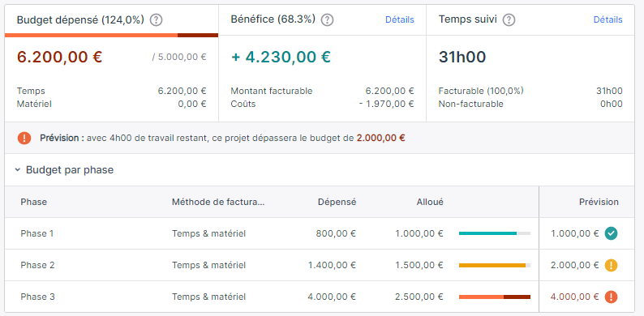This screenshot has height=316, width=644.
Task: Click Phase 1 green checkmark status icon
Action: coord(611,233)
